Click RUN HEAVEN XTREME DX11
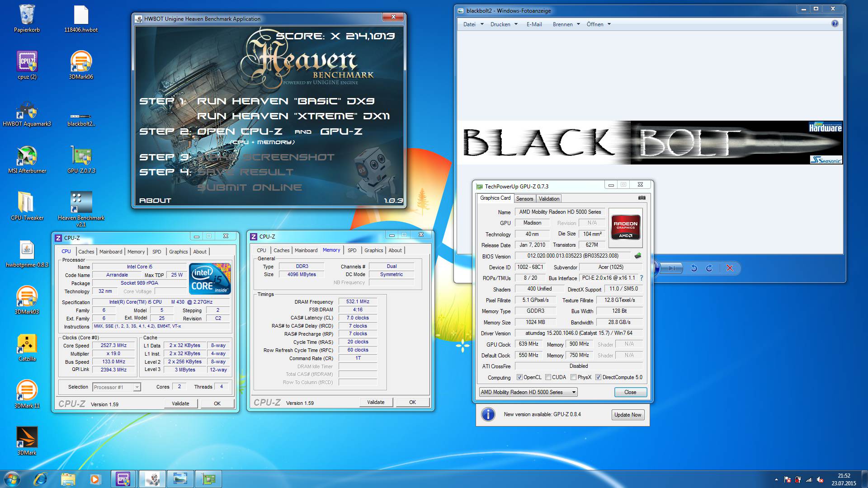This screenshot has width=868, height=488. (x=293, y=116)
